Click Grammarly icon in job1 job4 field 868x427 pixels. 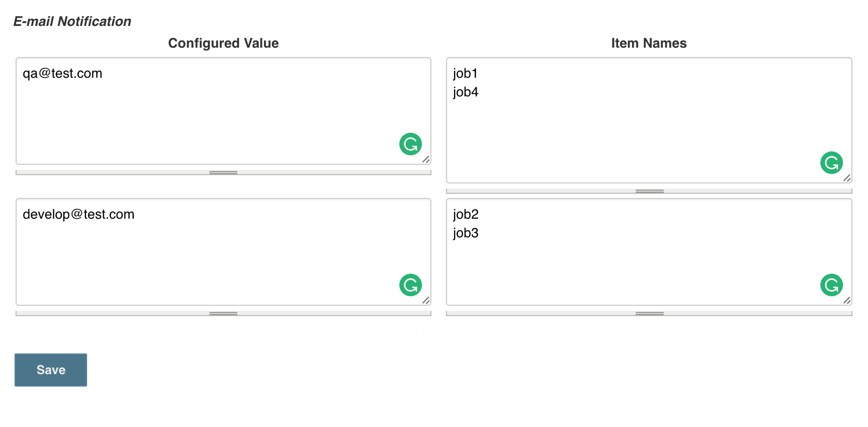click(x=832, y=163)
